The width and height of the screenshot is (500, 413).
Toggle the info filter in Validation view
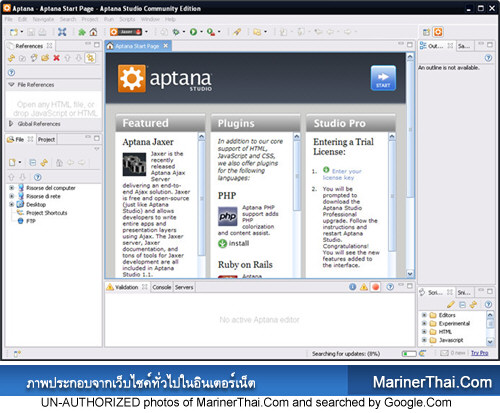(x=352, y=287)
